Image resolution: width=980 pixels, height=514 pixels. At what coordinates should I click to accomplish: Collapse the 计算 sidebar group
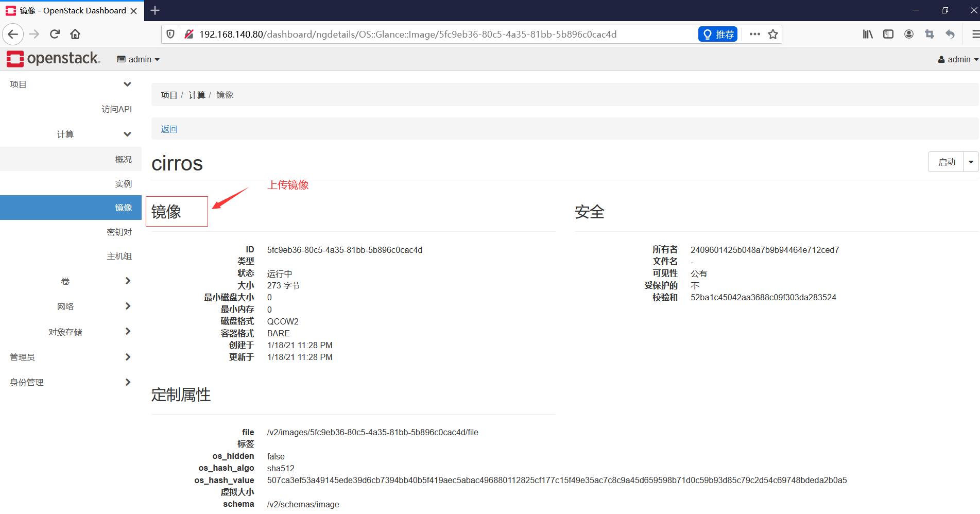pyautogui.click(x=71, y=134)
